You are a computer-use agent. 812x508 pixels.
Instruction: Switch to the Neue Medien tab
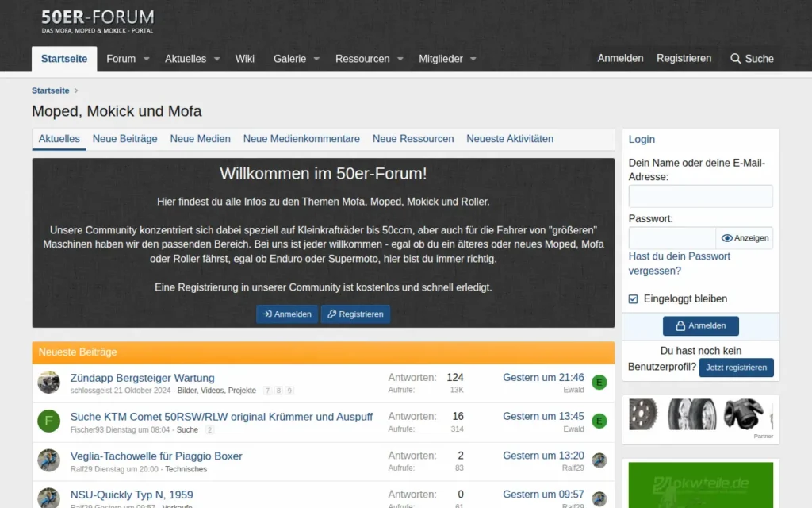(x=200, y=139)
